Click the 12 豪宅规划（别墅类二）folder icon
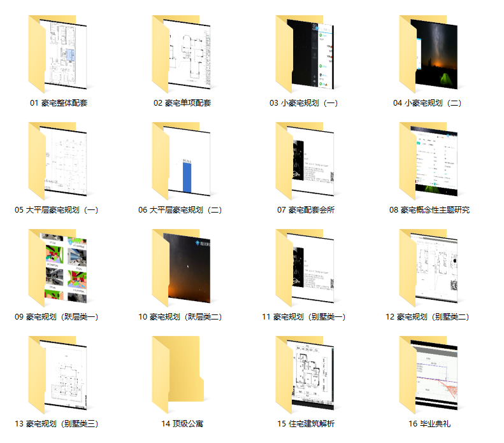Image resolution: width=504 pixels, height=443 pixels. [428, 268]
